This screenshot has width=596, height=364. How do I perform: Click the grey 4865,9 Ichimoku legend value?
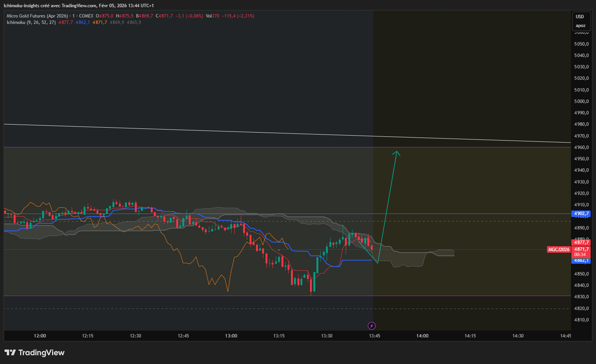[x=134, y=22]
